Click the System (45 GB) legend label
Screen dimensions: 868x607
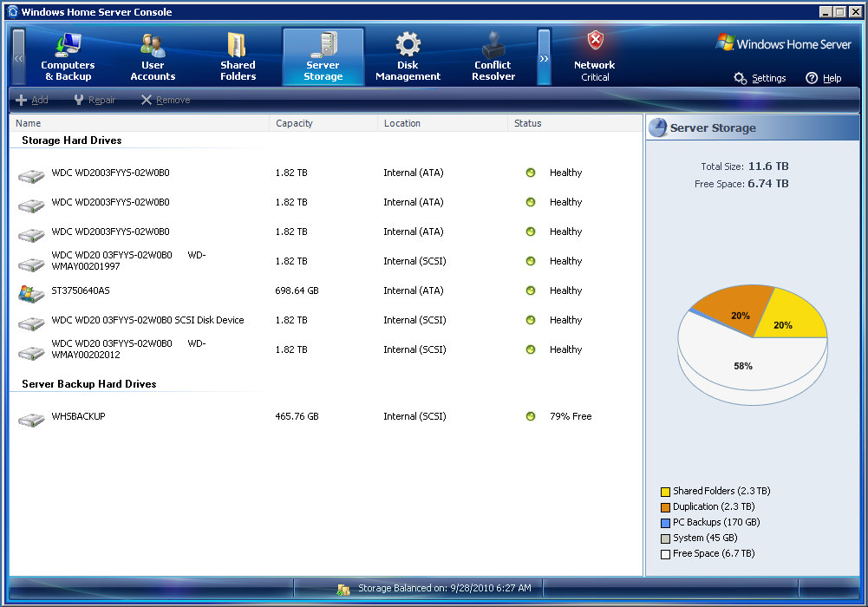click(x=705, y=538)
